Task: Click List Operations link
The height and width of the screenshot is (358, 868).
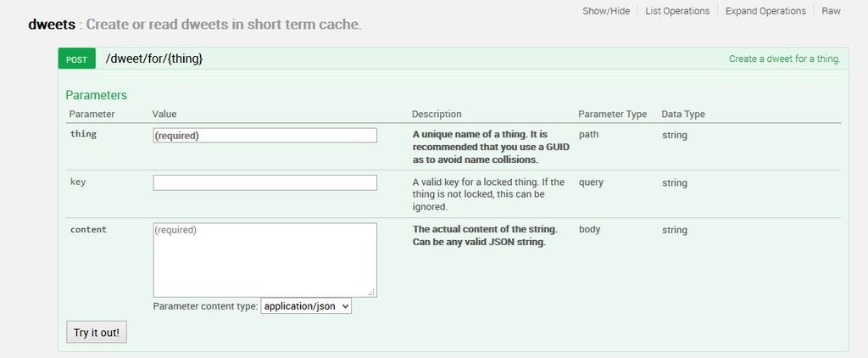Action: (x=676, y=11)
